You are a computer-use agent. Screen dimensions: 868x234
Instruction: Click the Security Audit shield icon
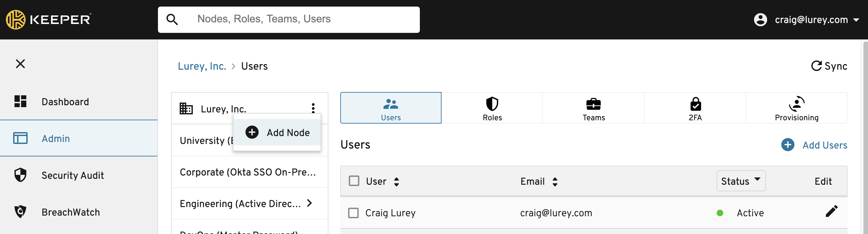point(20,175)
